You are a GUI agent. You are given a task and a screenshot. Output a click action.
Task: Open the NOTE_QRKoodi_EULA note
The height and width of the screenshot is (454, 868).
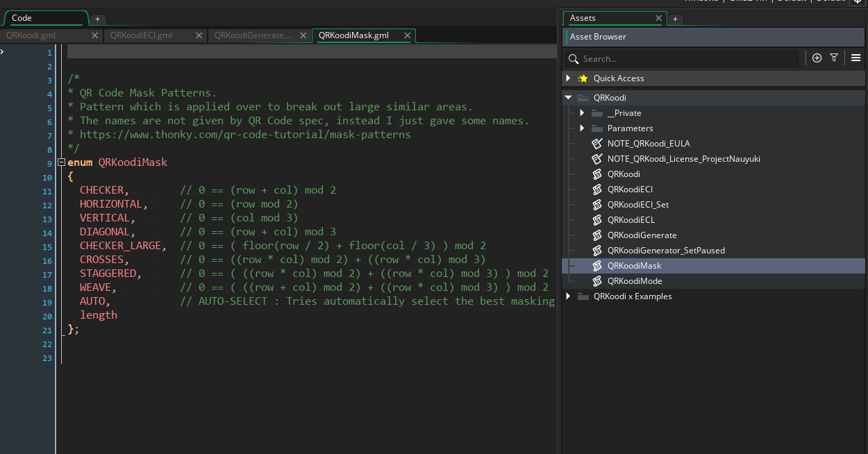tap(648, 144)
